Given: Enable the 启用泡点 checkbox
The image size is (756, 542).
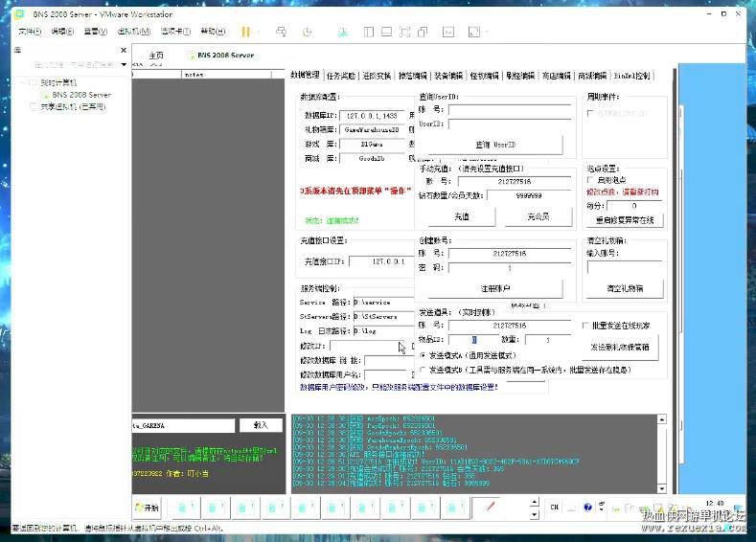Looking at the screenshot, I should 589,180.
